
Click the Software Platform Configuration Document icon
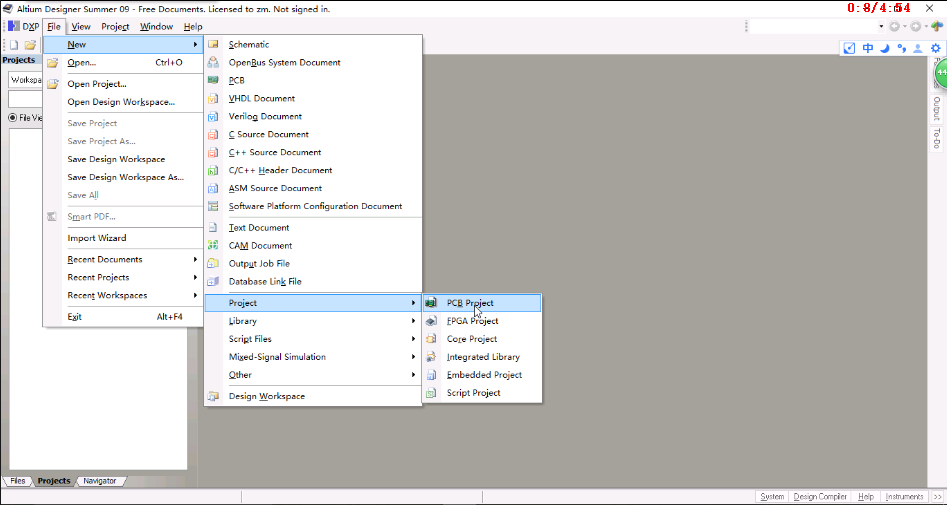click(213, 206)
